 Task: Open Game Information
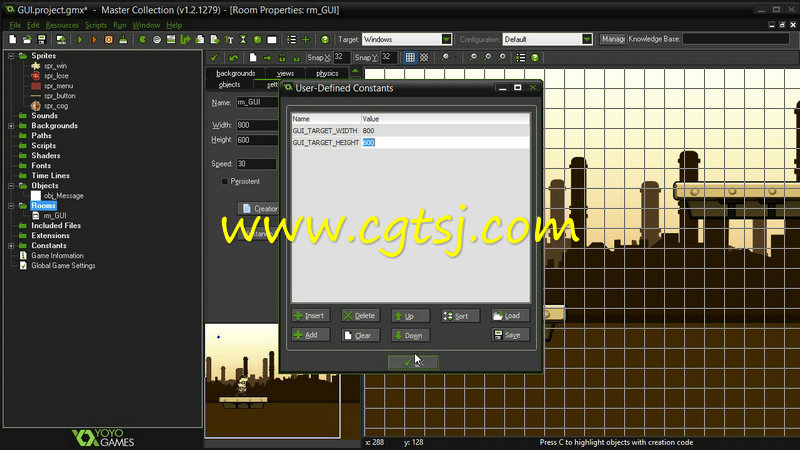[x=57, y=256]
